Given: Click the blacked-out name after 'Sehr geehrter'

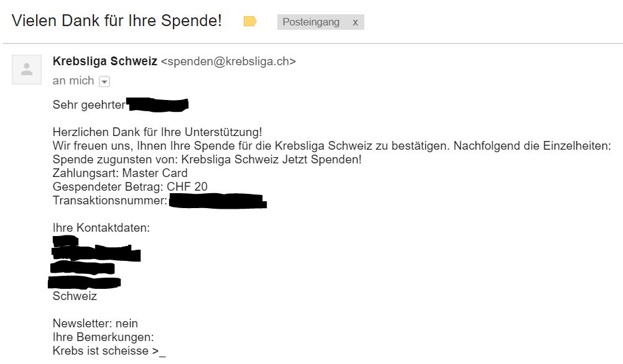Looking at the screenshot, I should [157, 105].
